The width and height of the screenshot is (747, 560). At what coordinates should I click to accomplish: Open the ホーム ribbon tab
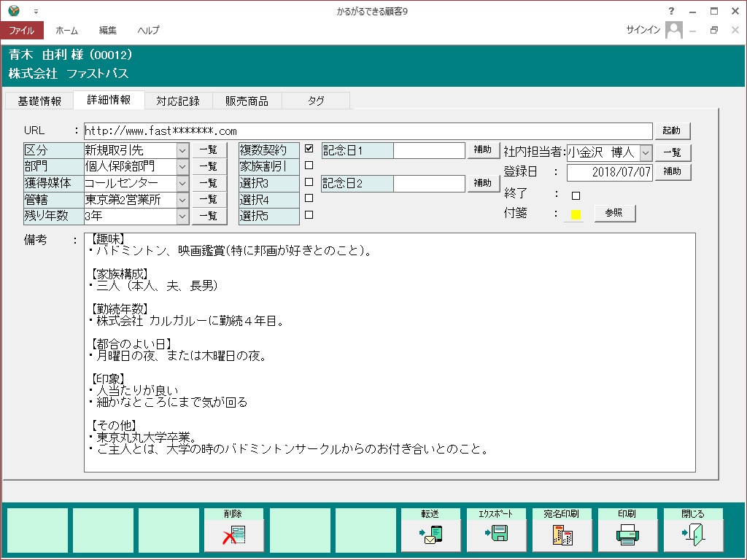(66, 30)
